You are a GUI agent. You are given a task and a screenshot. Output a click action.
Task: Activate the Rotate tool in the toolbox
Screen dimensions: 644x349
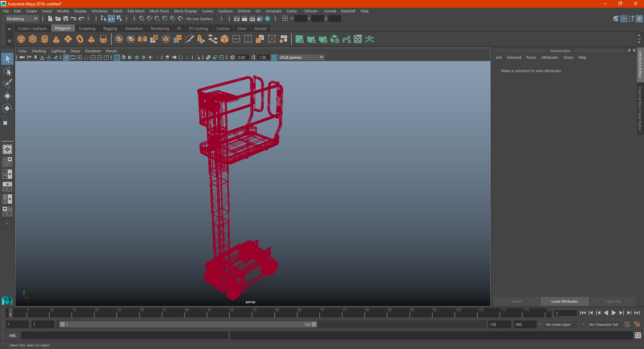(x=7, y=108)
